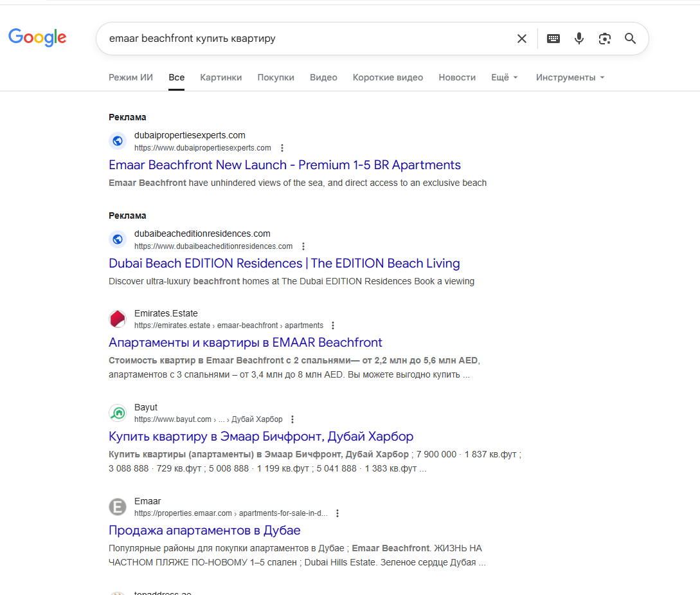The image size is (700, 595).
Task: Clear the search query with X
Action: pos(522,39)
